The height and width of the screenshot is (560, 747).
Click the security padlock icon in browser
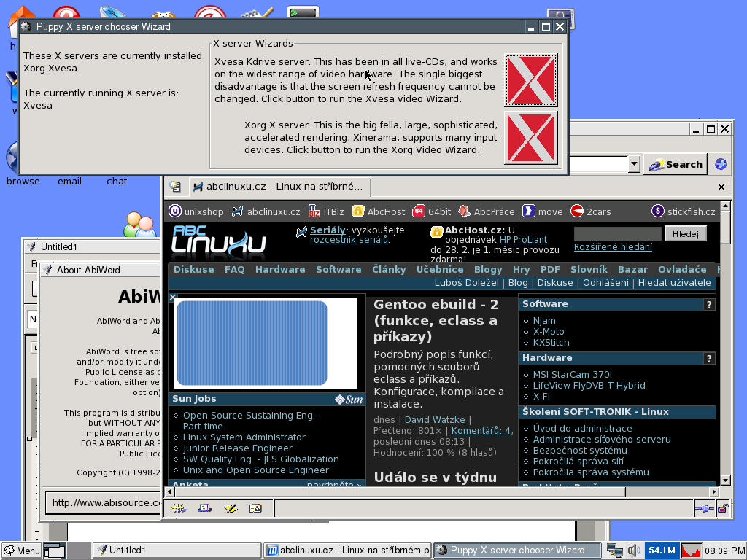(x=723, y=508)
